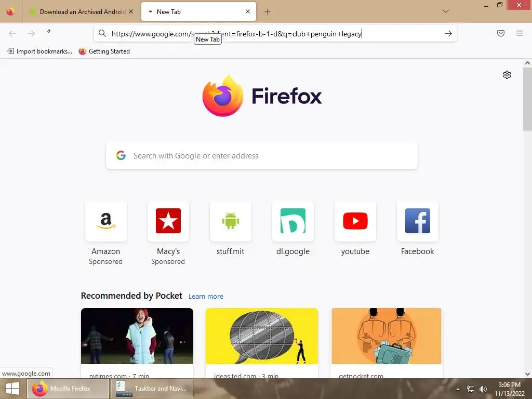The width and height of the screenshot is (532, 399).
Task: Open the ideas.ted.com Pocket story thumbnail
Action: [x=262, y=336]
